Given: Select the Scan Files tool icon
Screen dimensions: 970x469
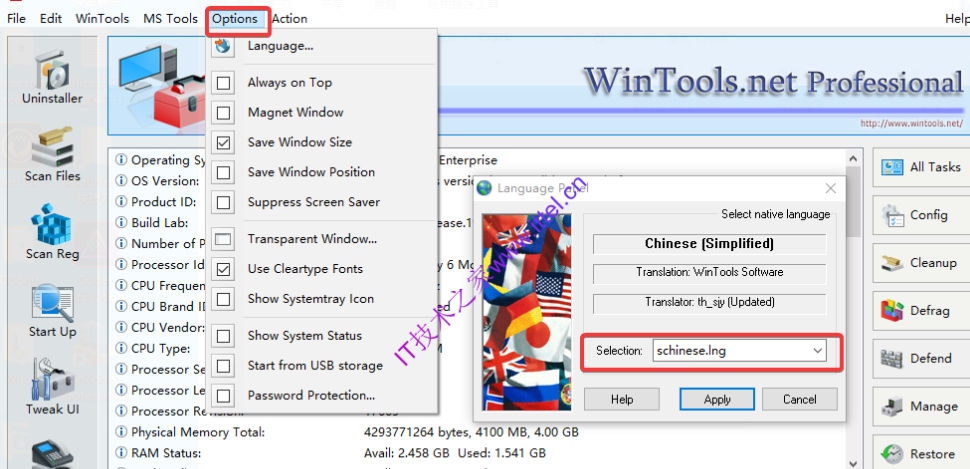Looking at the screenshot, I should [52, 155].
